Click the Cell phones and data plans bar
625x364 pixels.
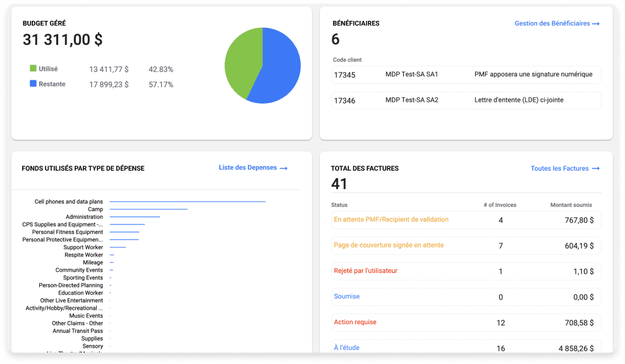tap(187, 202)
